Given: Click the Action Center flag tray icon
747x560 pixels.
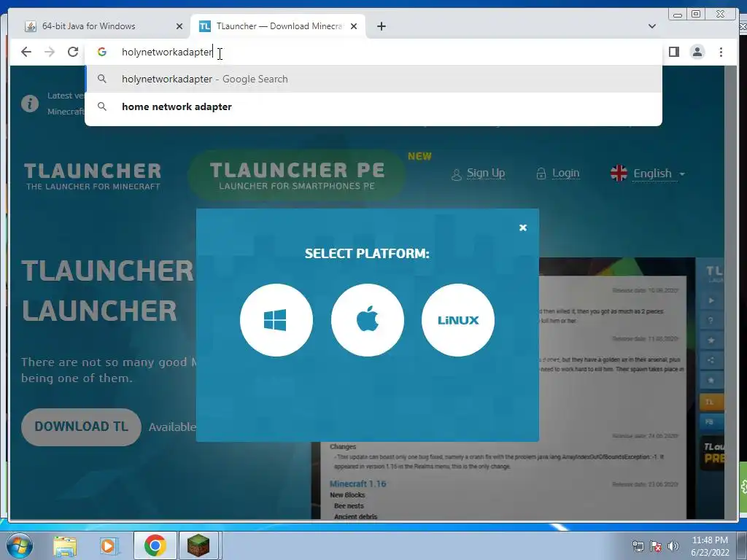Looking at the screenshot, I should (656, 546).
